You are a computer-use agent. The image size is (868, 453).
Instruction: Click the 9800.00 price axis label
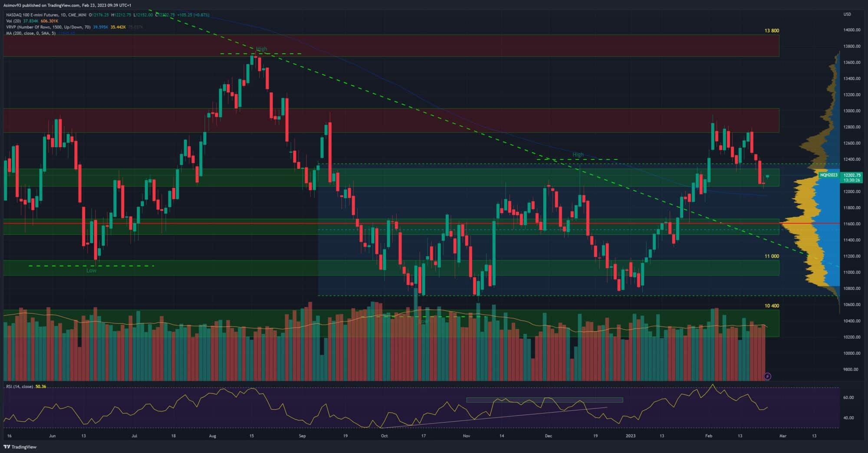tap(851, 369)
